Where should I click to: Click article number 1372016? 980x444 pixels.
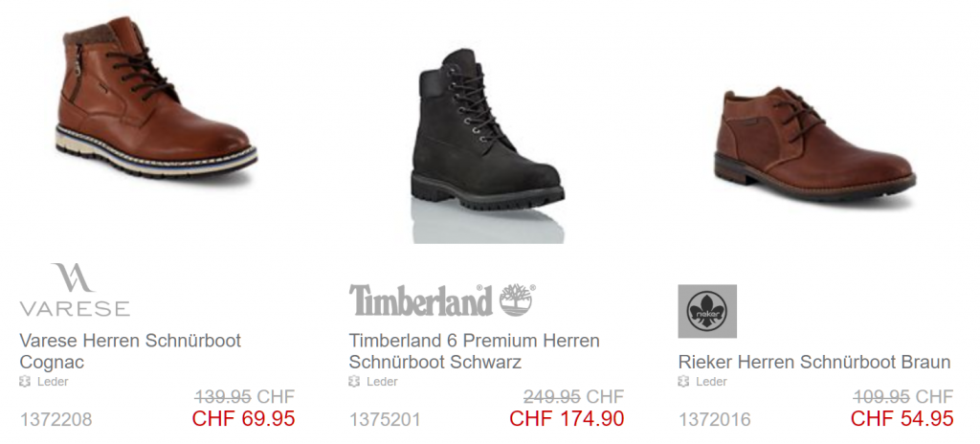(x=714, y=420)
